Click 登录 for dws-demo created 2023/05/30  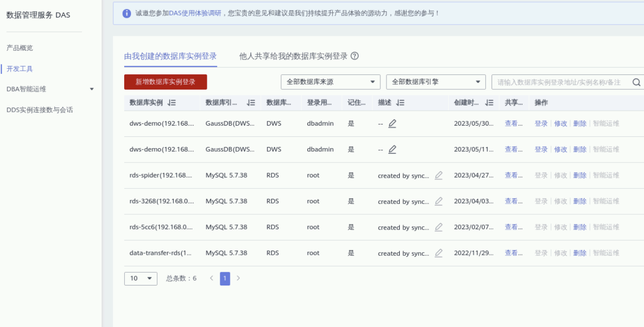click(x=541, y=124)
